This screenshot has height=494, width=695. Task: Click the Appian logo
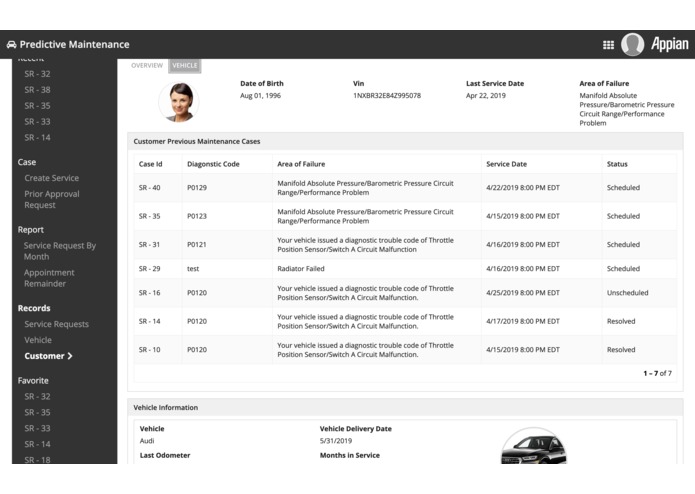tap(669, 44)
